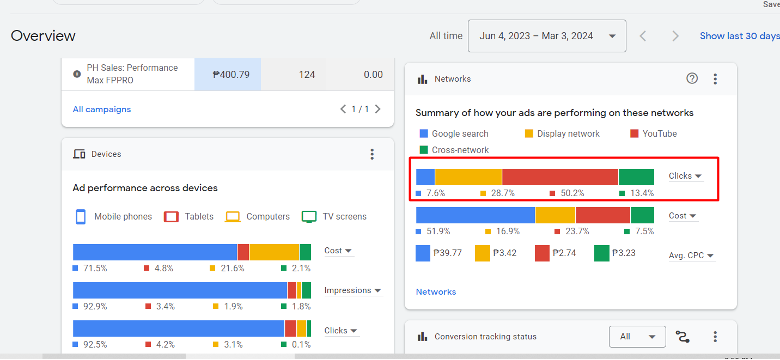Go to the previous campaigns page arrow
Screen dimensions: 780x360
click(x=343, y=109)
